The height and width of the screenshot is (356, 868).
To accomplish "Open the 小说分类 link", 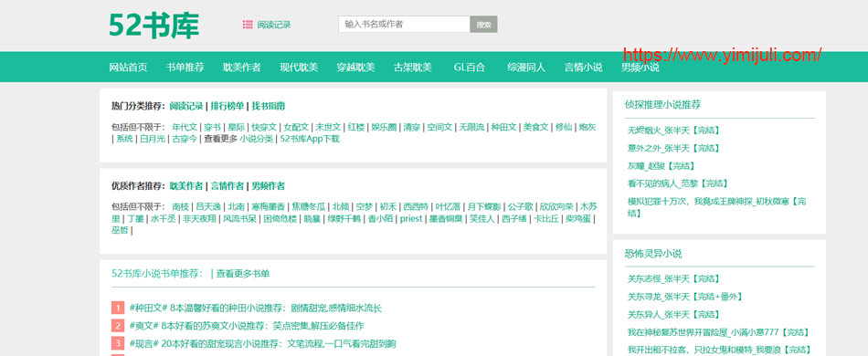I will click(257, 140).
